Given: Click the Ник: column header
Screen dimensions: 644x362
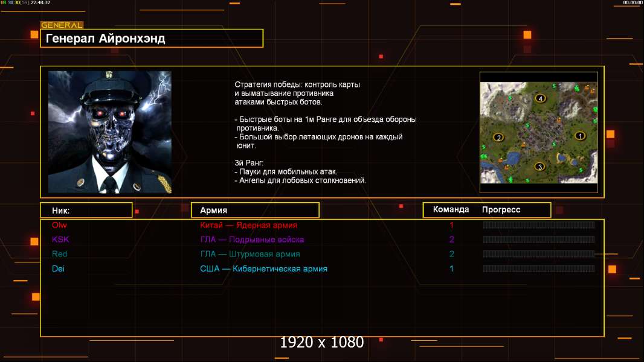Looking at the screenshot, I should click(x=61, y=211).
